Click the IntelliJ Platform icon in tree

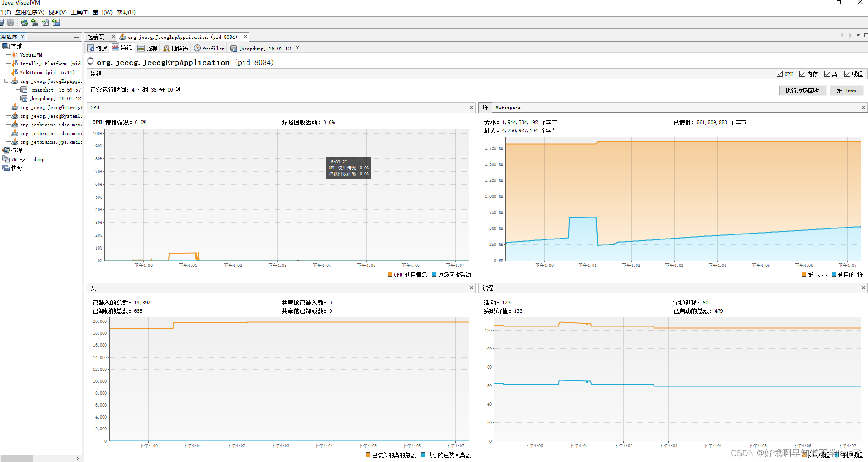(x=15, y=64)
